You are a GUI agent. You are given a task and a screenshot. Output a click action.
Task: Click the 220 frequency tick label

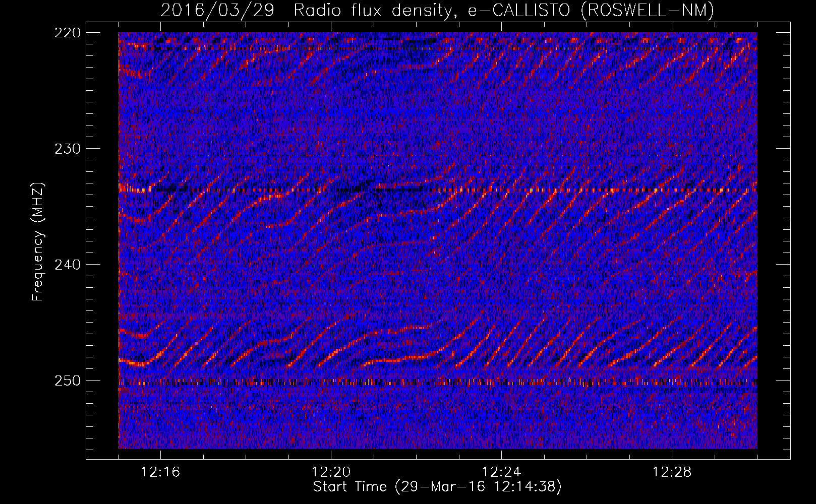67,33
